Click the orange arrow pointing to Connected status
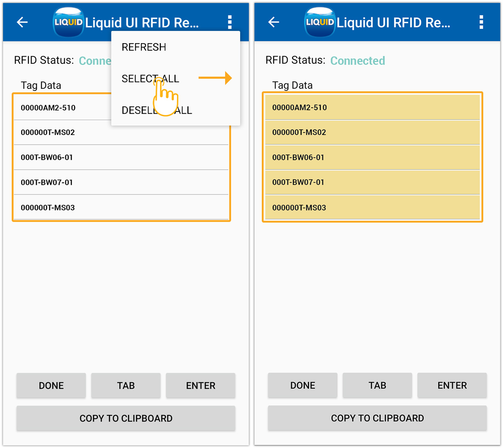 point(216,78)
